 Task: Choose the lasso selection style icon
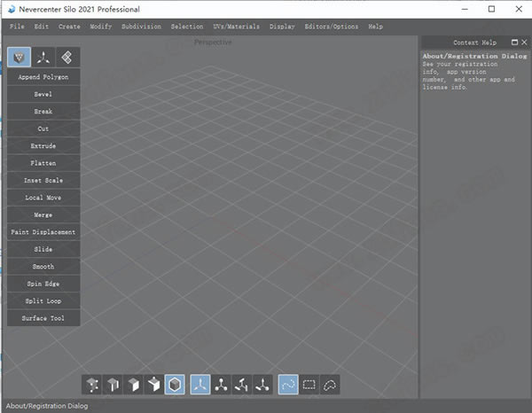[x=330, y=385]
